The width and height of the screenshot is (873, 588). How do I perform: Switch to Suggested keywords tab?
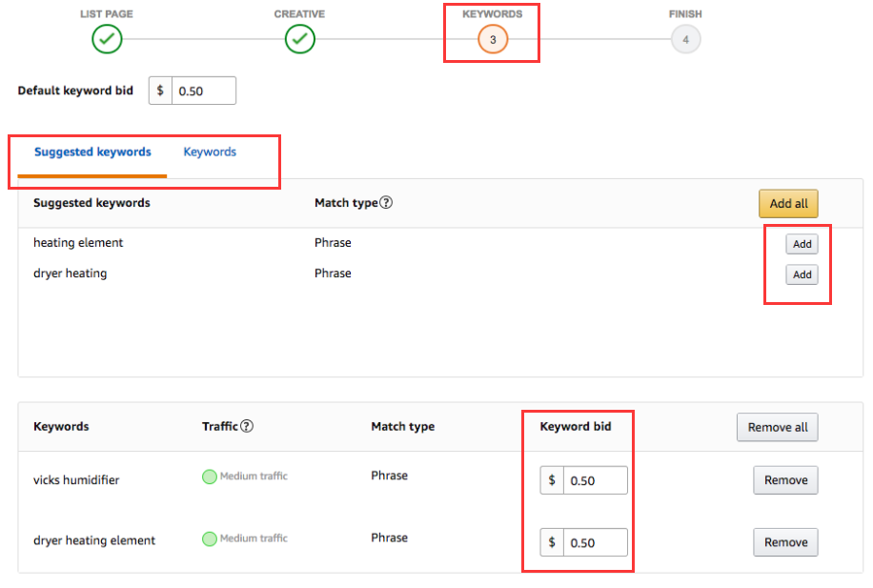pyautogui.click(x=92, y=152)
